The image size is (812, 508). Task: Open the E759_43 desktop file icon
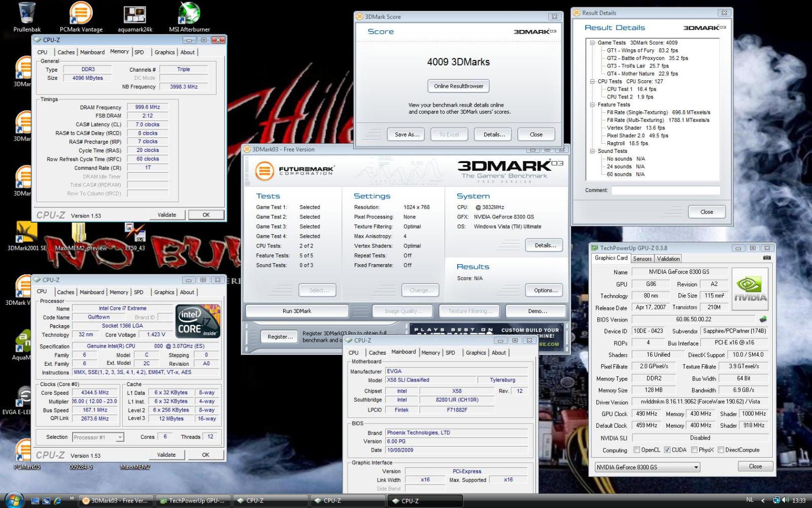tap(135, 236)
